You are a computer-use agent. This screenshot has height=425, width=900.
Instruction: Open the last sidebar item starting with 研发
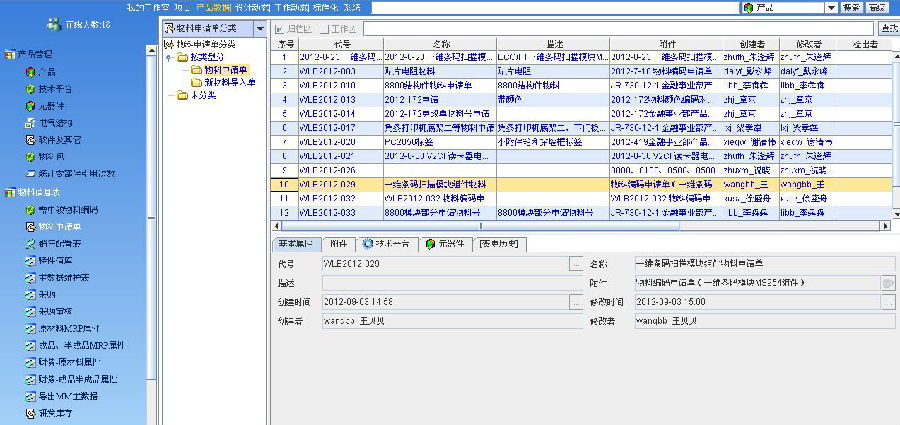pos(49,413)
